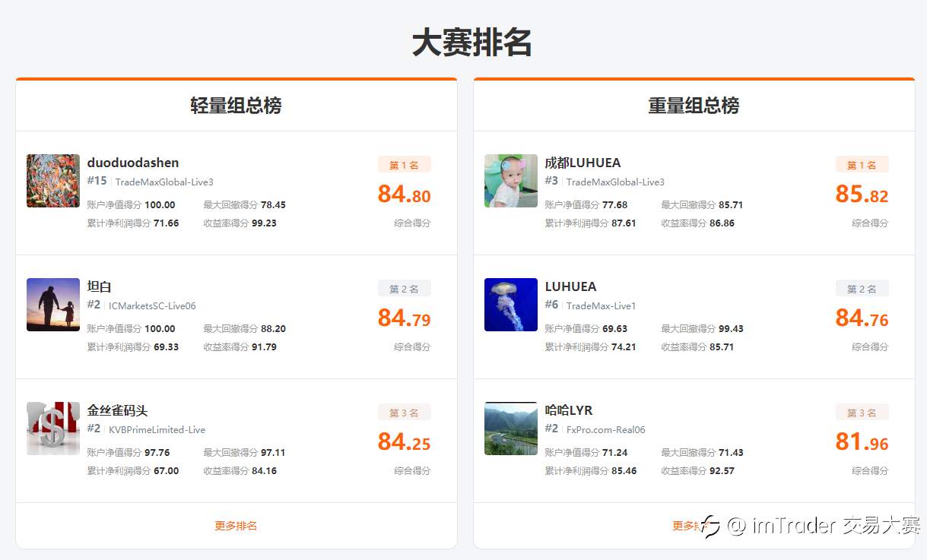927x560 pixels.
Task: Click the 84.76 composite score
Action: coord(862,318)
